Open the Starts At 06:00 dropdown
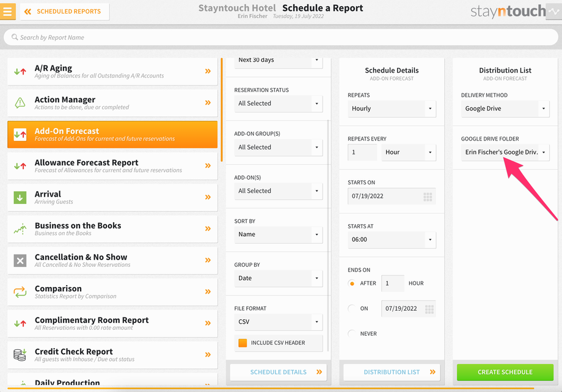This screenshot has width=562, height=392. 392,240
